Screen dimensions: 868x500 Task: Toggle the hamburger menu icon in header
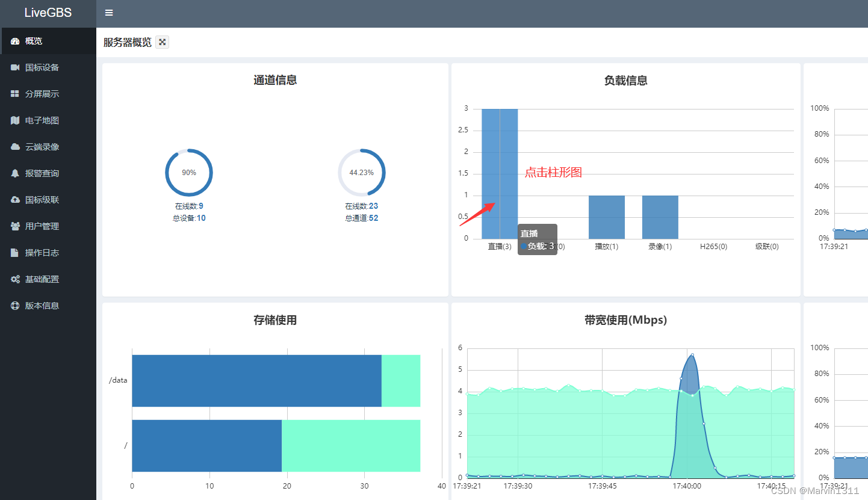[108, 13]
